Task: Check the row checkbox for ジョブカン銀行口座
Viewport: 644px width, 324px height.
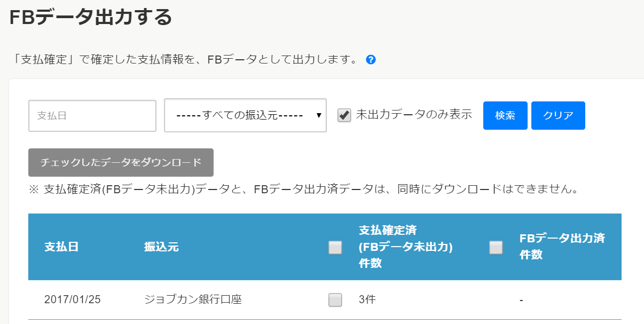Action: pyautogui.click(x=335, y=300)
